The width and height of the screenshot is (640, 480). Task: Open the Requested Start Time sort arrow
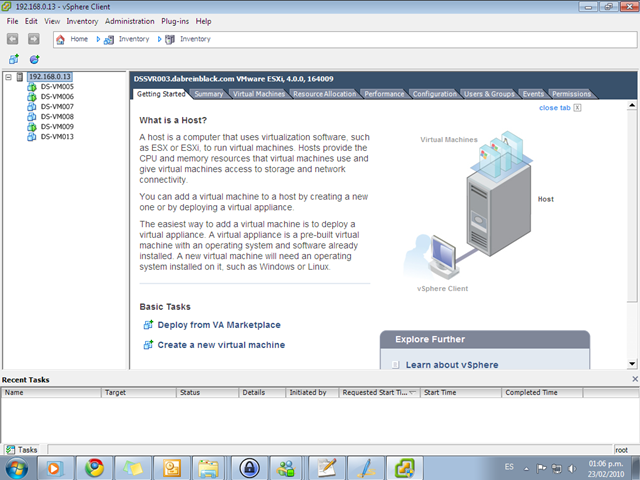click(x=413, y=393)
